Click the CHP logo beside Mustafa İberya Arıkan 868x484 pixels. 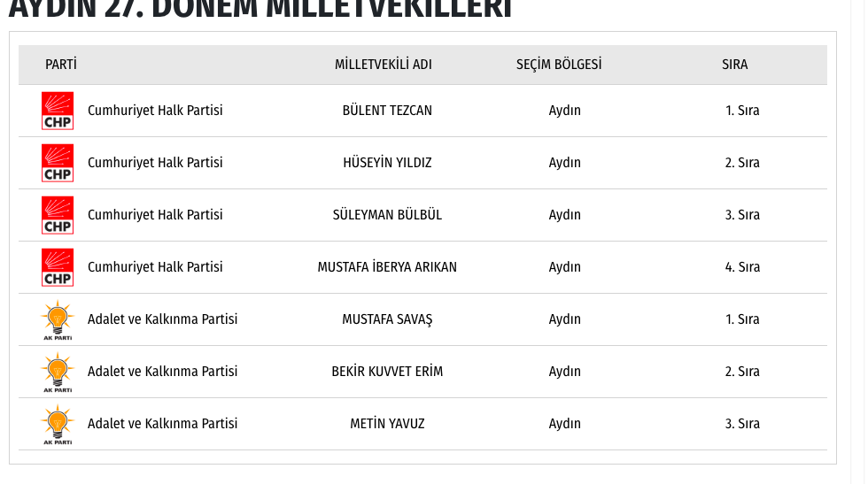[x=58, y=267]
